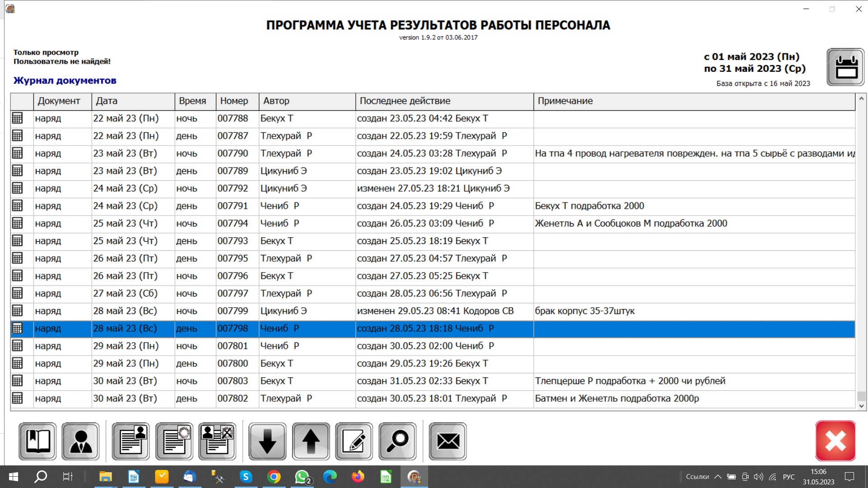
Task: Select the edit pencil icon
Action: pos(354,441)
